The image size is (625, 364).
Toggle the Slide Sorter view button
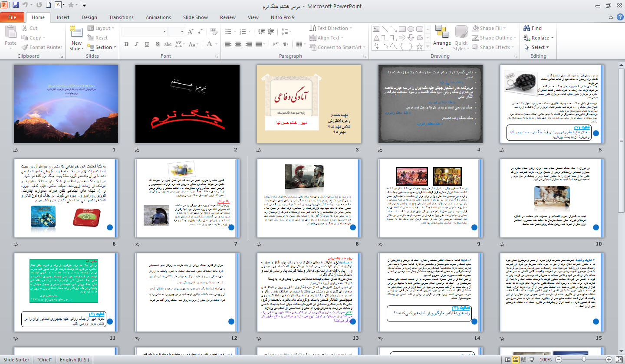(516, 360)
